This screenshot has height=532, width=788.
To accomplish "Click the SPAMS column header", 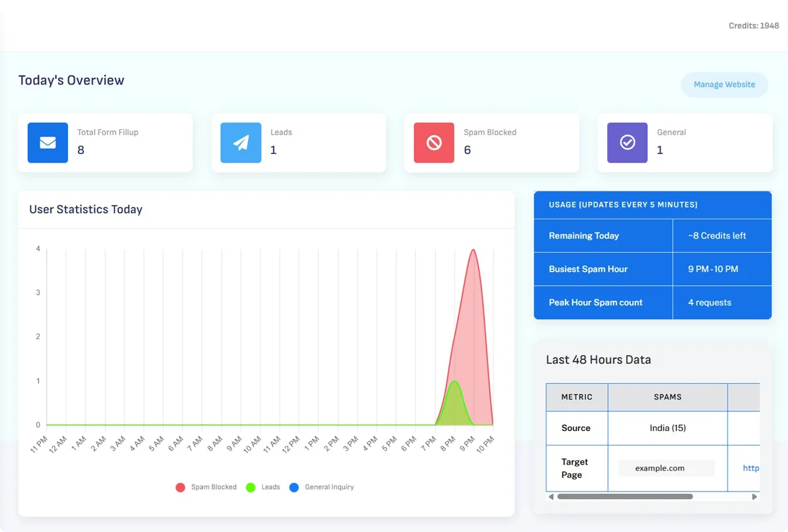I will (x=668, y=397).
